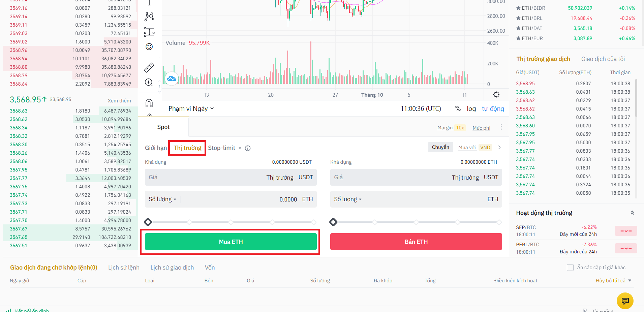Click the buy-side amount slider handle

pyautogui.click(x=148, y=222)
